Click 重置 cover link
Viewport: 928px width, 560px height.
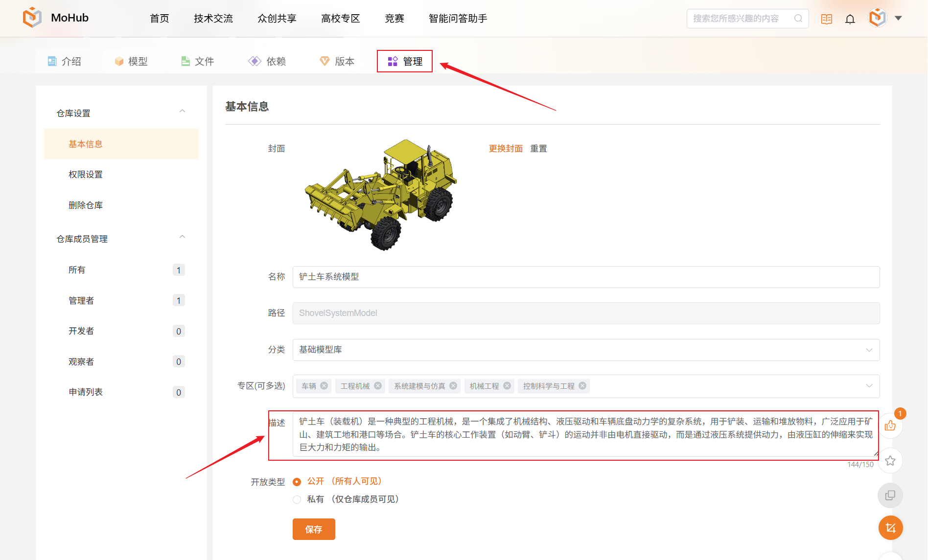click(538, 148)
